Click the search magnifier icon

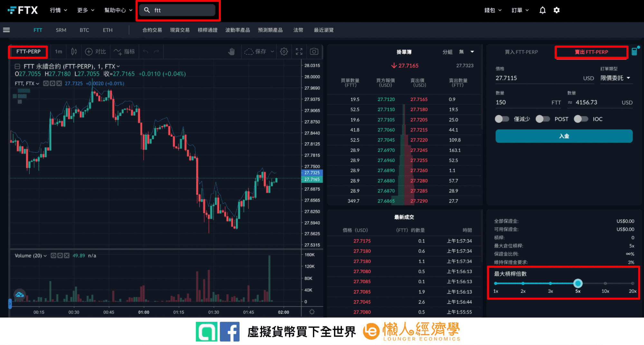pyautogui.click(x=147, y=10)
